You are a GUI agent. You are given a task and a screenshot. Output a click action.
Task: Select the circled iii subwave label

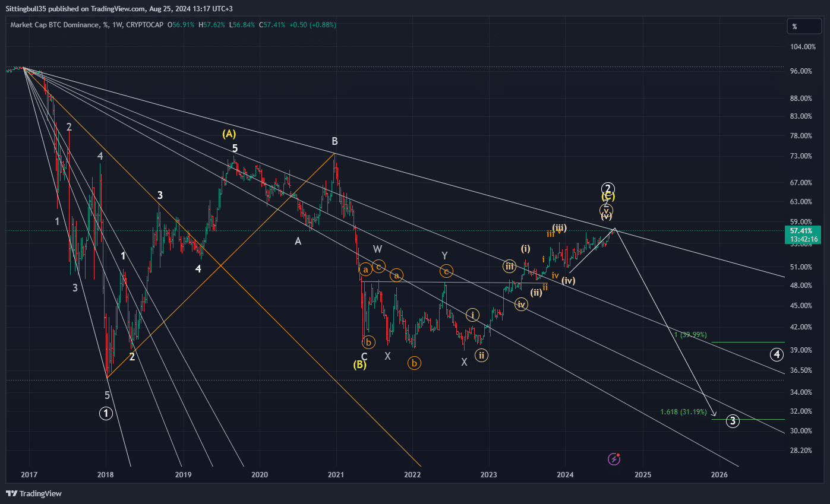pos(509,266)
